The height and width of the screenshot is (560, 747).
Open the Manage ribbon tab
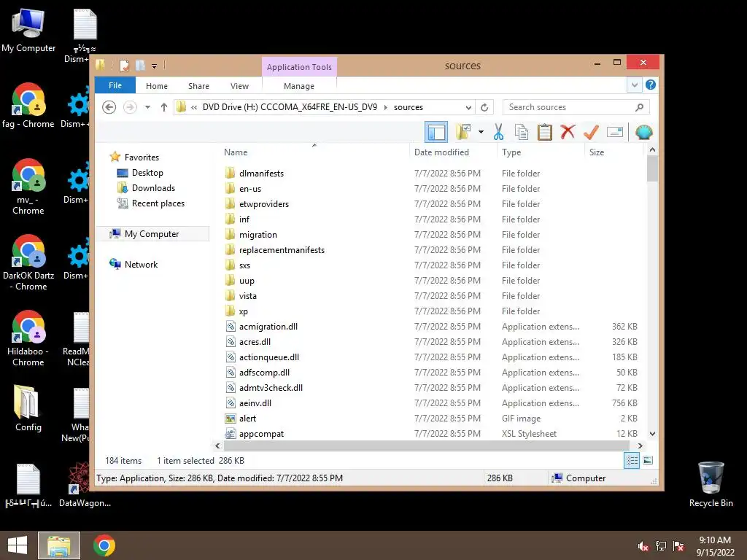[299, 86]
